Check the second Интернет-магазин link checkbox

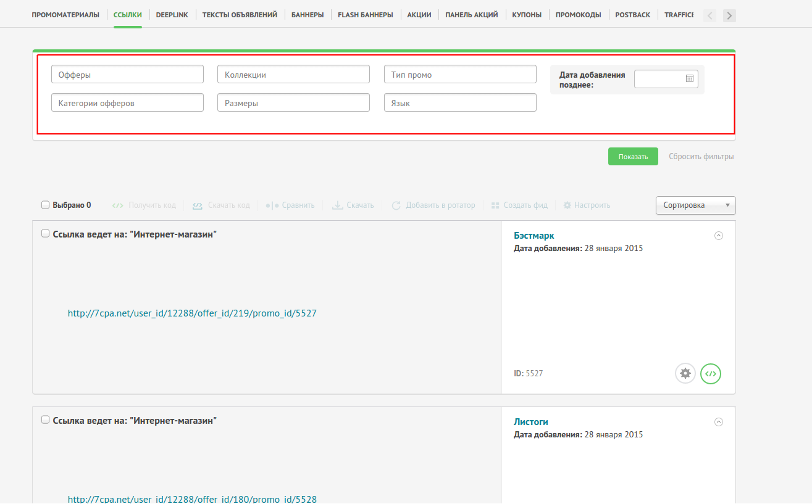45,420
